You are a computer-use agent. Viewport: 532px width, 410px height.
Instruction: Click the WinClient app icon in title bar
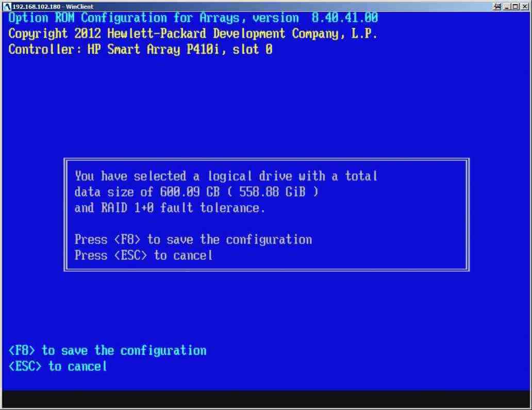pyautogui.click(x=7, y=7)
